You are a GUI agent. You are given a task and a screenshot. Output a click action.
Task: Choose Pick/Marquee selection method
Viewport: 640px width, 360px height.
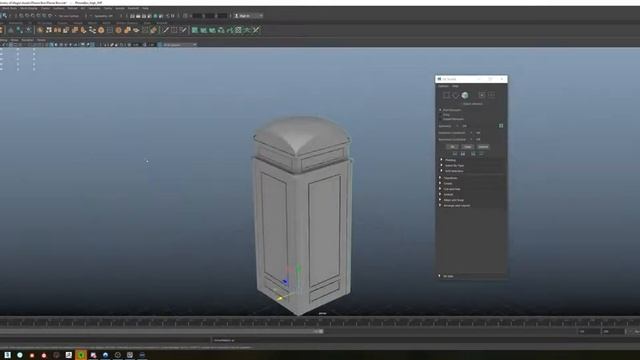[x=452, y=110]
